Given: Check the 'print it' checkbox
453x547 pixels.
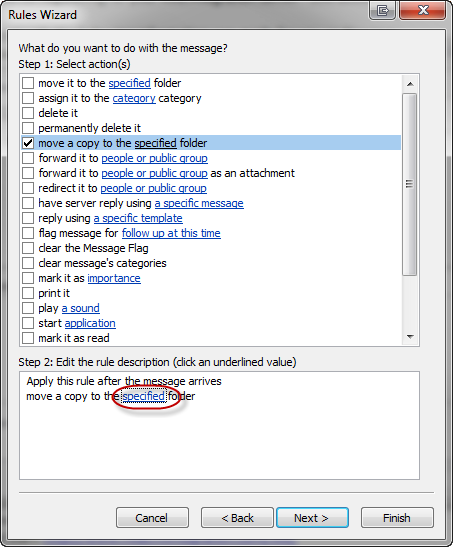Looking at the screenshot, I should click(x=28, y=293).
